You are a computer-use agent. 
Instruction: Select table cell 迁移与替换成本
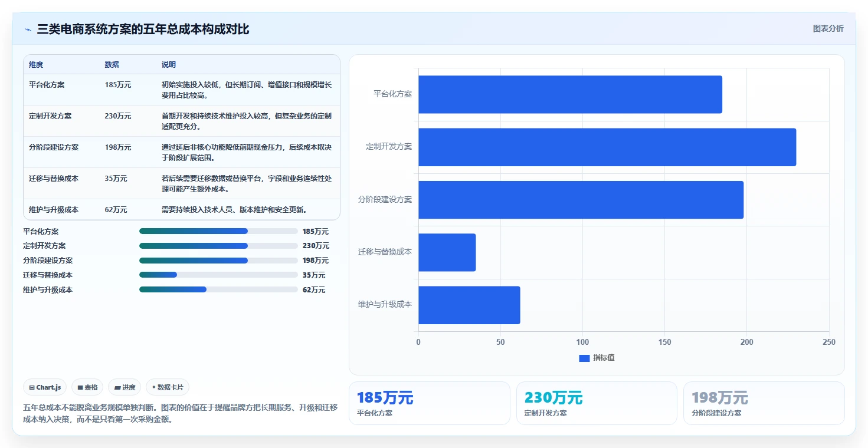click(54, 178)
